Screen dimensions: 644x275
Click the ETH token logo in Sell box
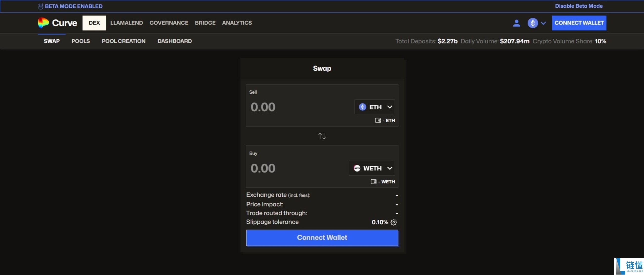362,107
